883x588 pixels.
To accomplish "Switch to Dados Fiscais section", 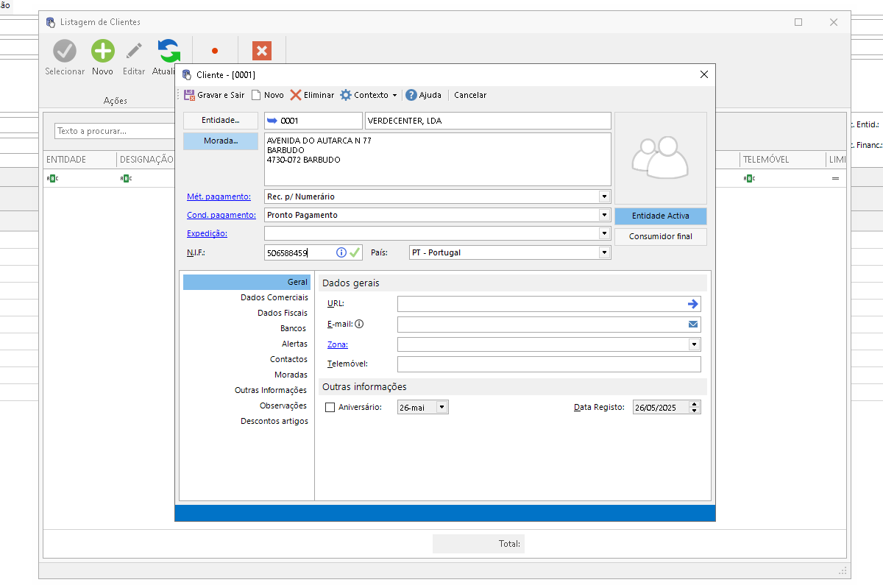I will pos(283,313).
